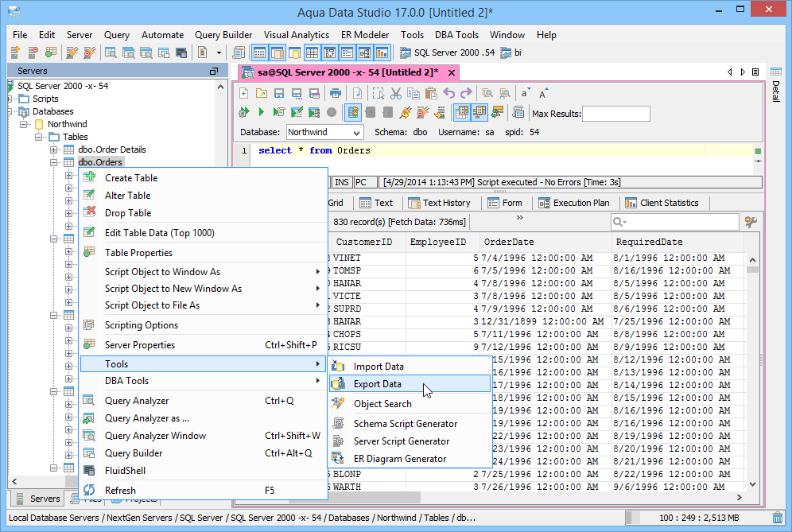The width and height of the screenshot is (792, 532).
Task: Close the sa@SQL Server 2000 query tab
Action: point(452,72)
